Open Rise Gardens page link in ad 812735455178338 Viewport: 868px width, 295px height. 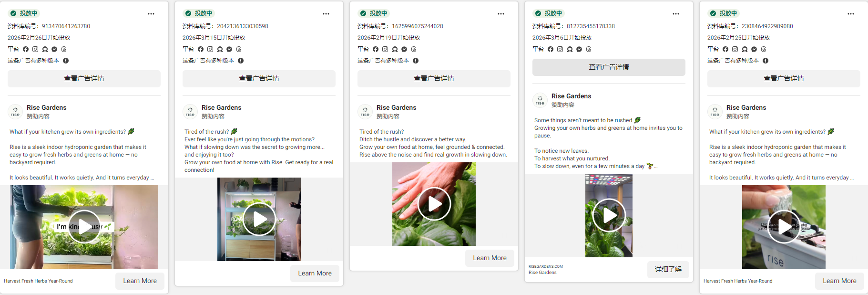[x=572, y=96]
